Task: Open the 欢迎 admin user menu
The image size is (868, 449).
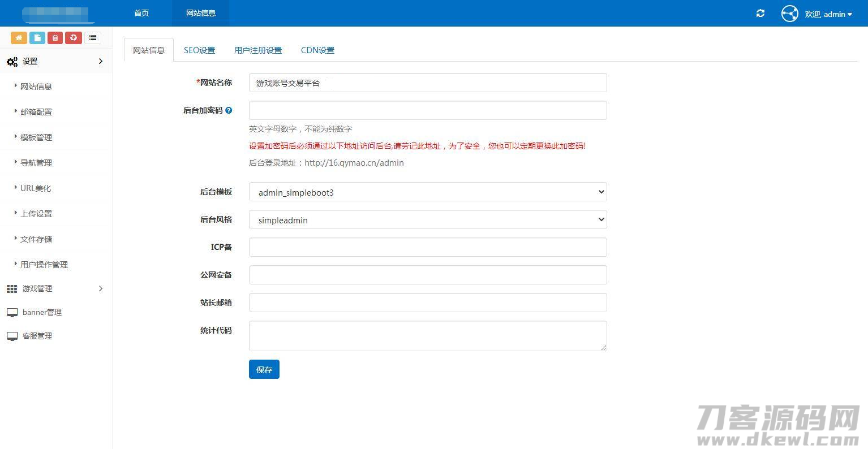Action: tap(828, 14)
